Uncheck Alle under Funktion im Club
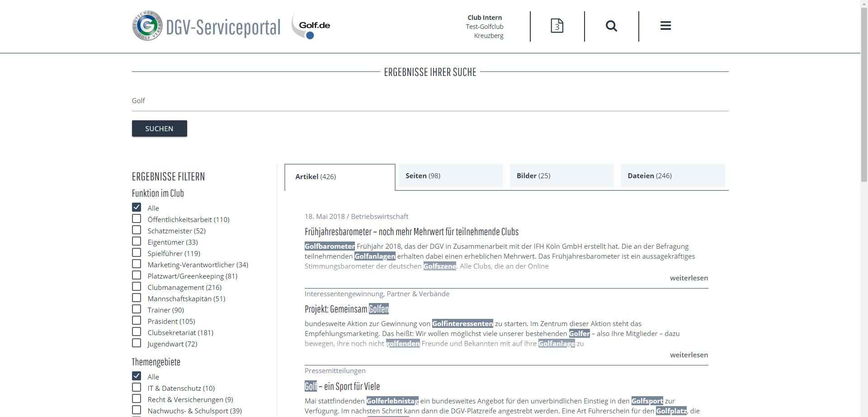Image resolution: width=868 pixels, height=417 pixels. click(x=137, y=208)
